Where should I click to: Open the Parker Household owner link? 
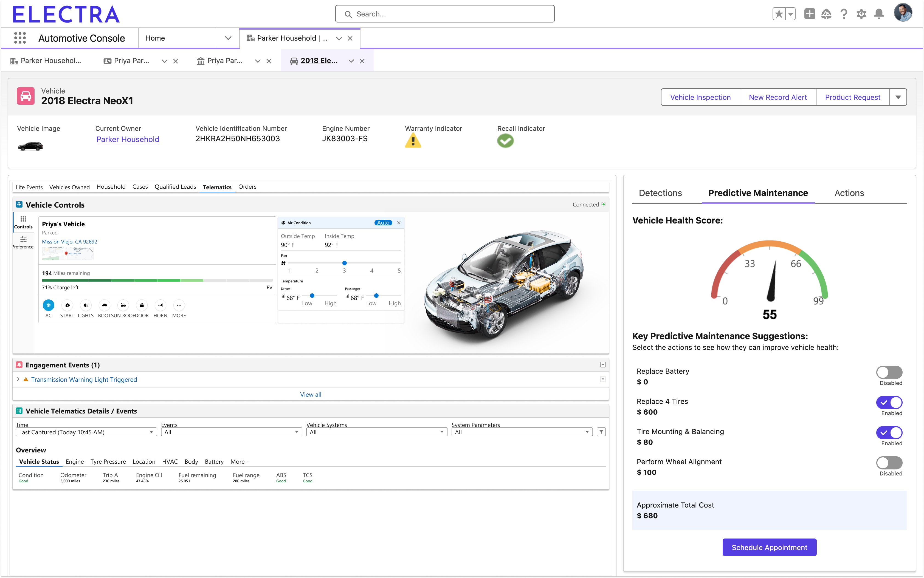point(128,140)
